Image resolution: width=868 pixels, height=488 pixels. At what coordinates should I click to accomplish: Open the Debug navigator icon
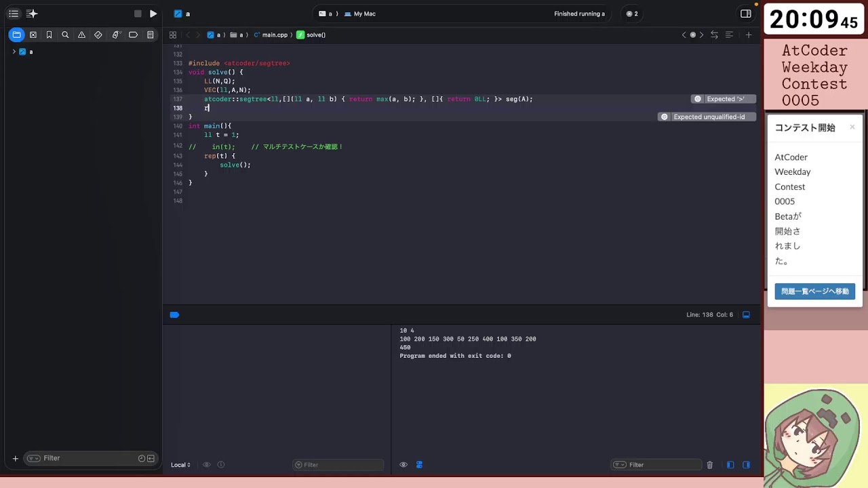[x=115, y=35]
